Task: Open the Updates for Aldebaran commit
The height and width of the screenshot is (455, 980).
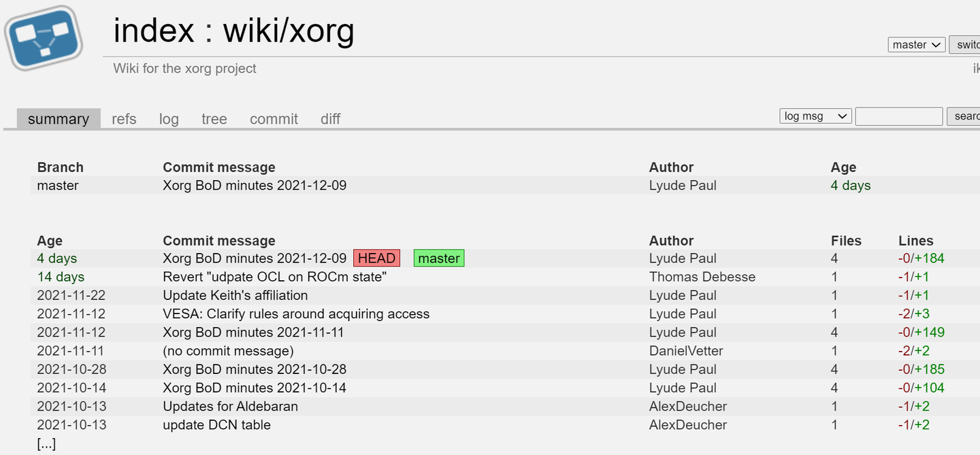Action: click(x=230, y=406)
